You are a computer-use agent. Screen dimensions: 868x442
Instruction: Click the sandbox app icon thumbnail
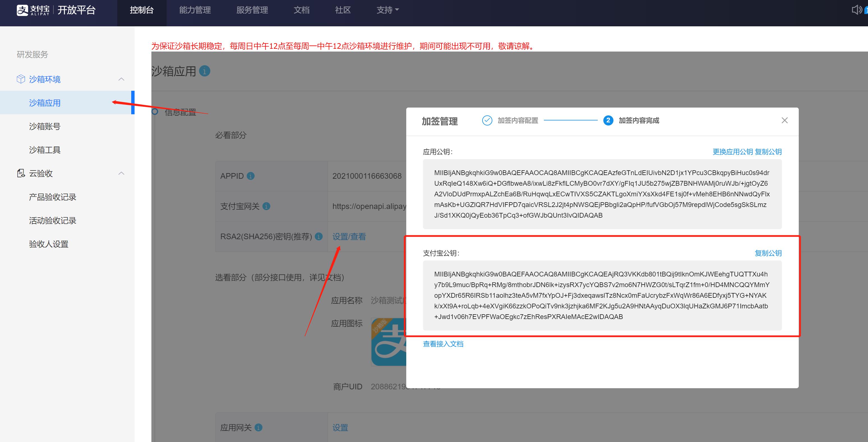pyautogui.click(x=389, y=342)
